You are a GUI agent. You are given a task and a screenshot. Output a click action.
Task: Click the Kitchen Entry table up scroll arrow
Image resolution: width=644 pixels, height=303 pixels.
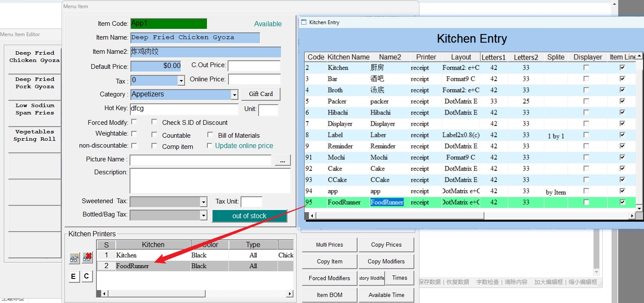639,56
